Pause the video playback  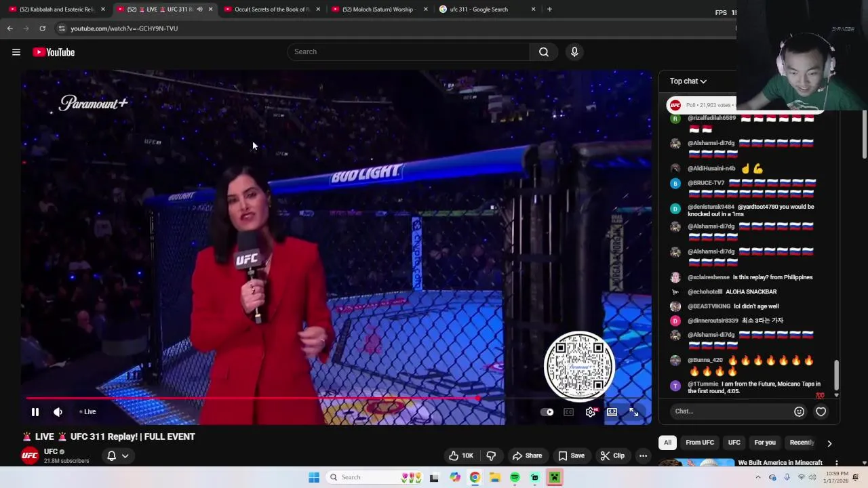click(35, 411)
